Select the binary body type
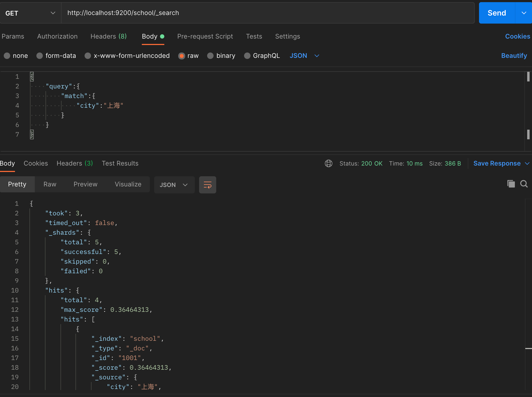The width and height of the screenshot is (532, 397). click(221, 56)
